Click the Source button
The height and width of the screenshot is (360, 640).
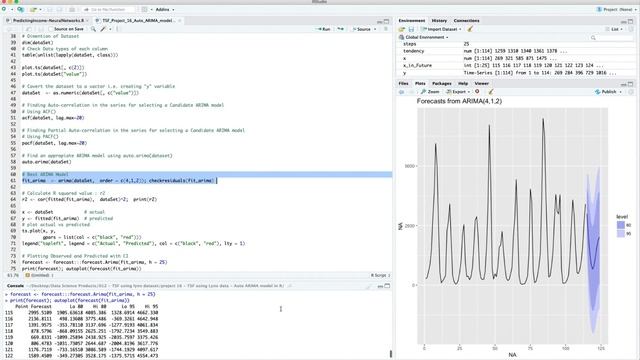pos(362,29)
